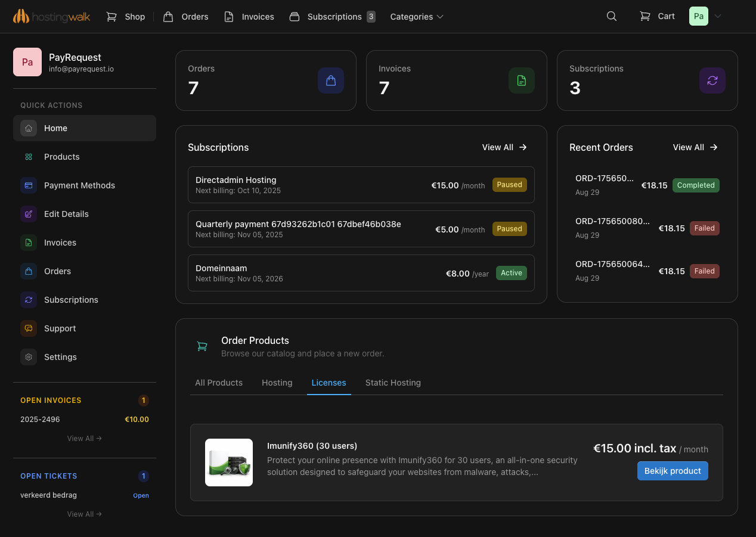The image size is (756, 537).
Task: Select the Support chat icon in the sidebar
Action: [x=29, y=328]
